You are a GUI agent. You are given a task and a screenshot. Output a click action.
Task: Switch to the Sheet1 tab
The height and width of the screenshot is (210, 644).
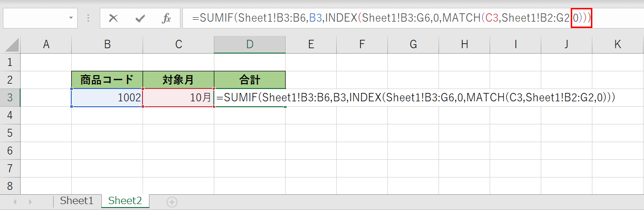[x=77, y=201]
